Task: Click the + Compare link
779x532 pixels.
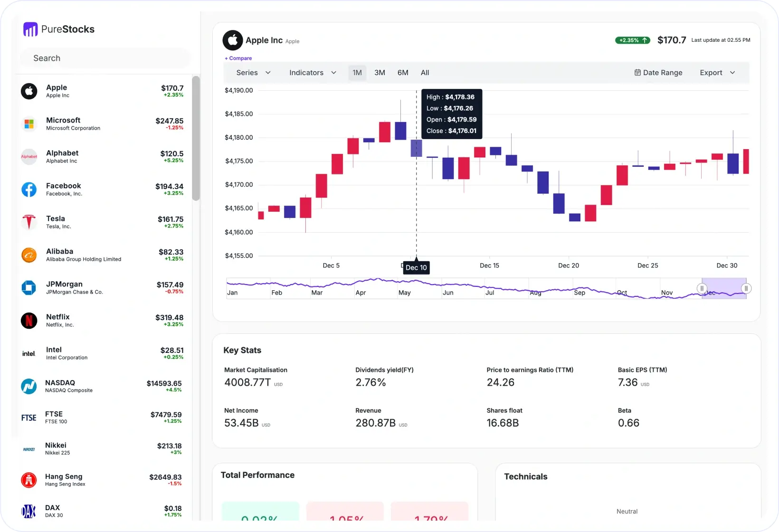Action: pos(238,58)
